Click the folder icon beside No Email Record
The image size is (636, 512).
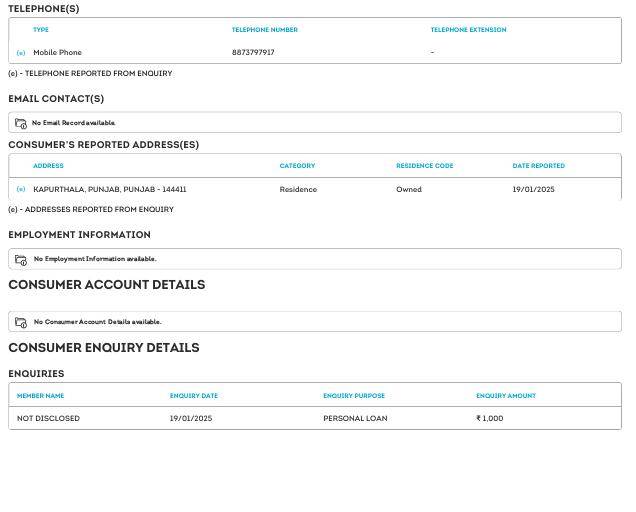21,123
